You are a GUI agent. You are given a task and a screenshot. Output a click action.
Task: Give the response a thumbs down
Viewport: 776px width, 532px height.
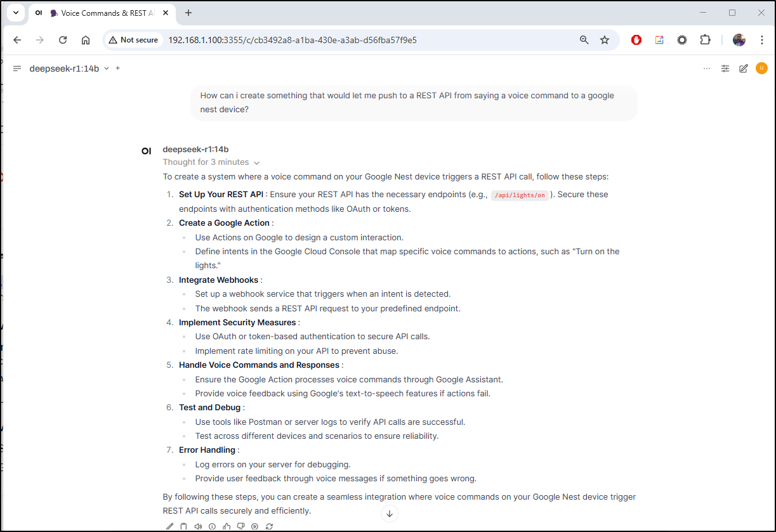(240, 526)
